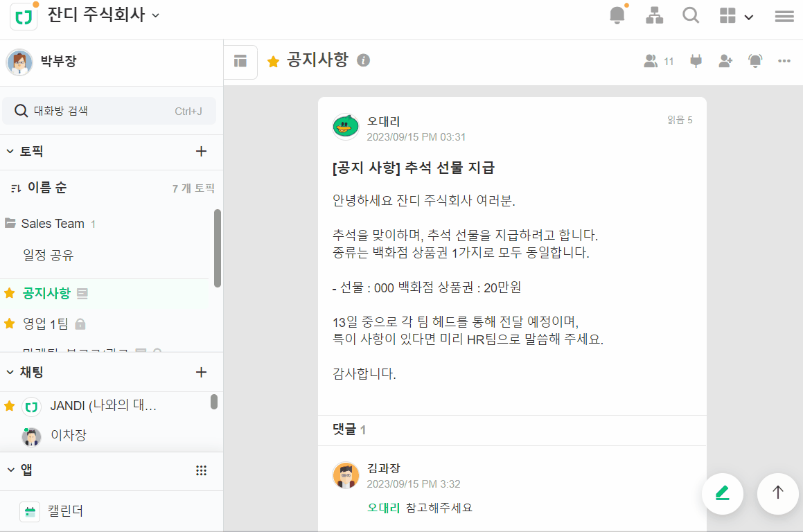View the 읽음 5 read receipts
The width and height of the screenshot is (803, 532).
[680, 120]
